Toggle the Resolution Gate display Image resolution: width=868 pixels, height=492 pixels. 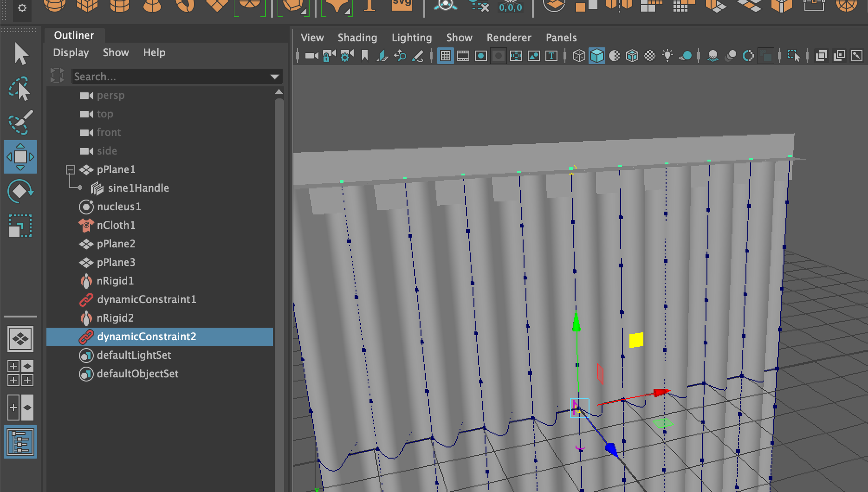point(481,56)
